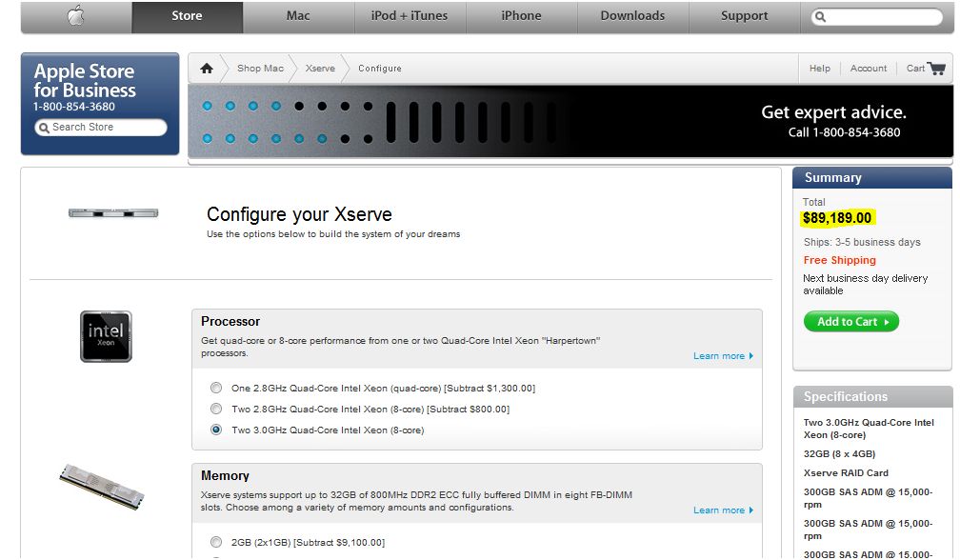Open the Help link
This screenshot has height=560, width=960.
pos(820,68)
